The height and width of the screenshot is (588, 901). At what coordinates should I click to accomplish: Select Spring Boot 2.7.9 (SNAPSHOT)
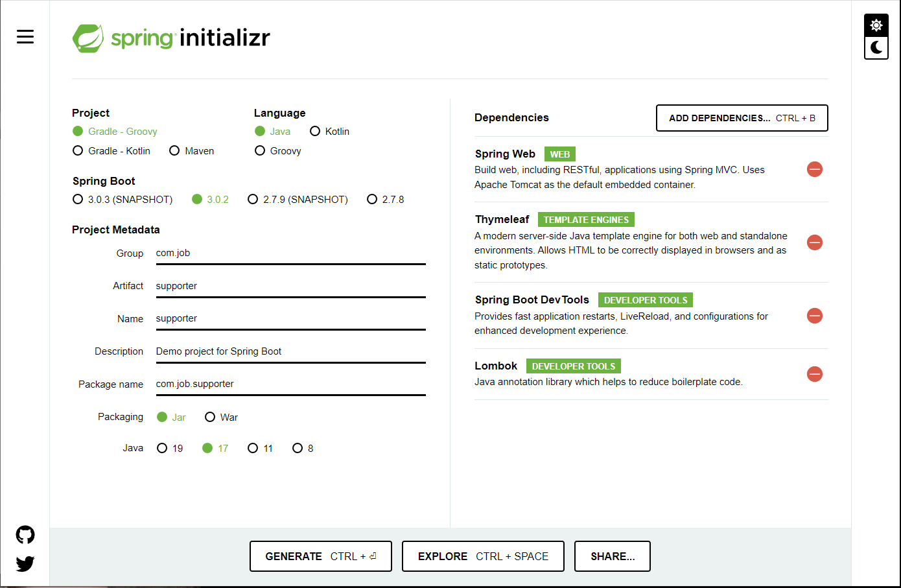click(x=298, y=200)
